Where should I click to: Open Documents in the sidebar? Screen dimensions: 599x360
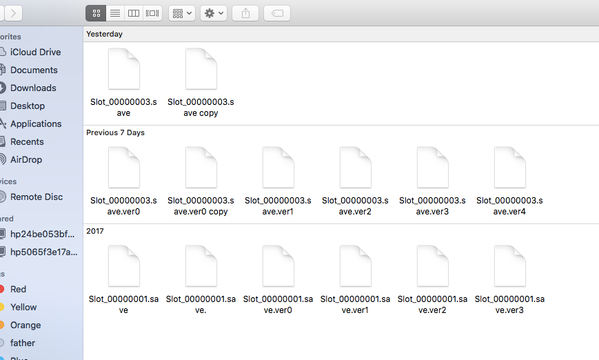pos(34,70)
